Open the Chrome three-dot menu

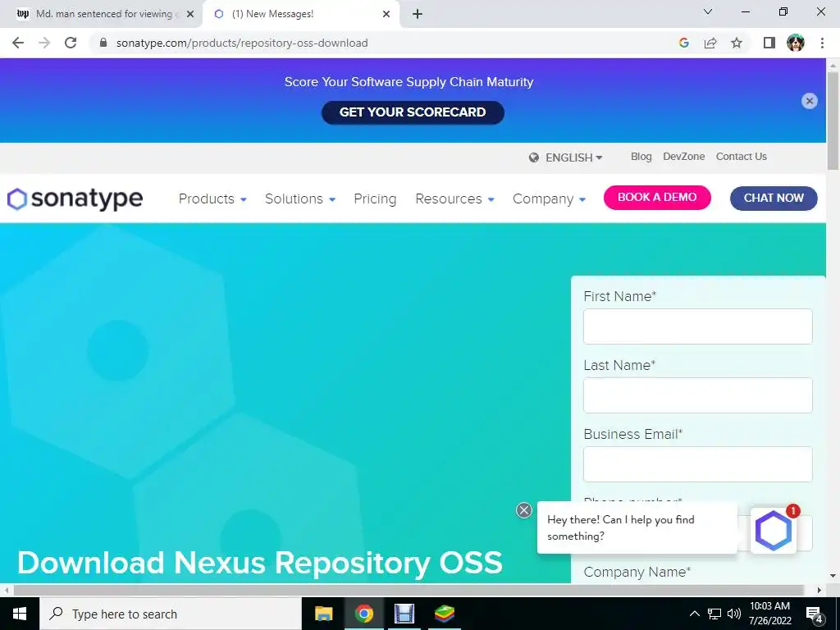[x=822, y=43]
